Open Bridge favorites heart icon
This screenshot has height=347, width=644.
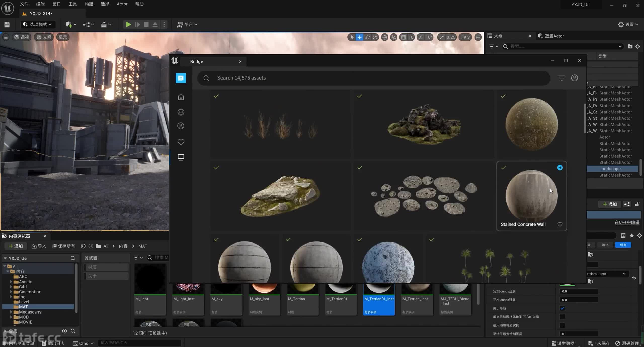(181, 142)
